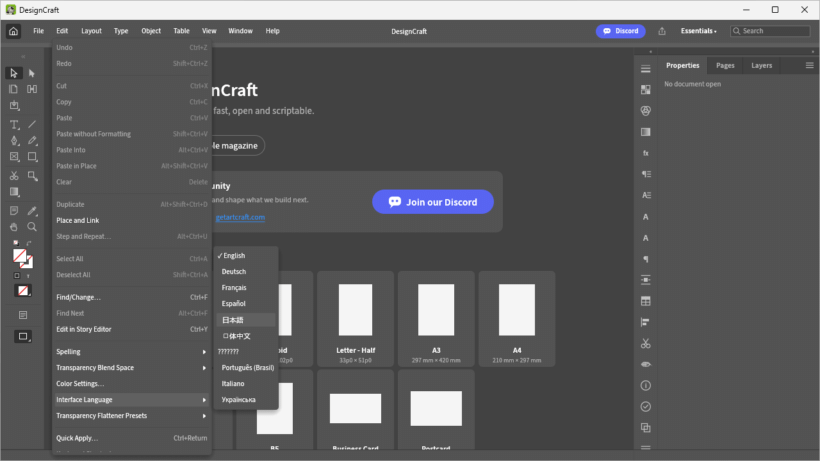This screenshot has width=820, height=461.
Task: Open the effects fx panel icon
Action: [x=646, y=153]
